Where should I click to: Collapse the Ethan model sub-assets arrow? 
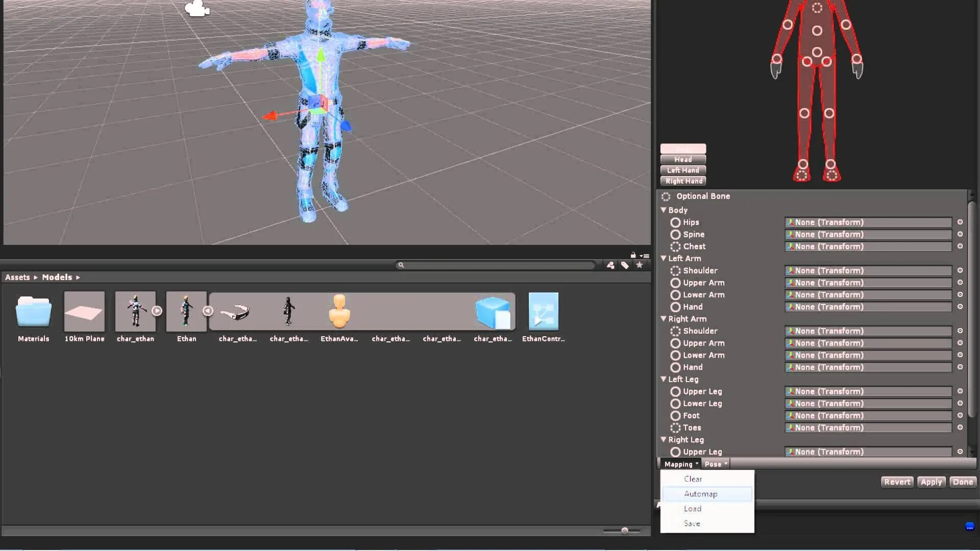[x=207, y=311]
